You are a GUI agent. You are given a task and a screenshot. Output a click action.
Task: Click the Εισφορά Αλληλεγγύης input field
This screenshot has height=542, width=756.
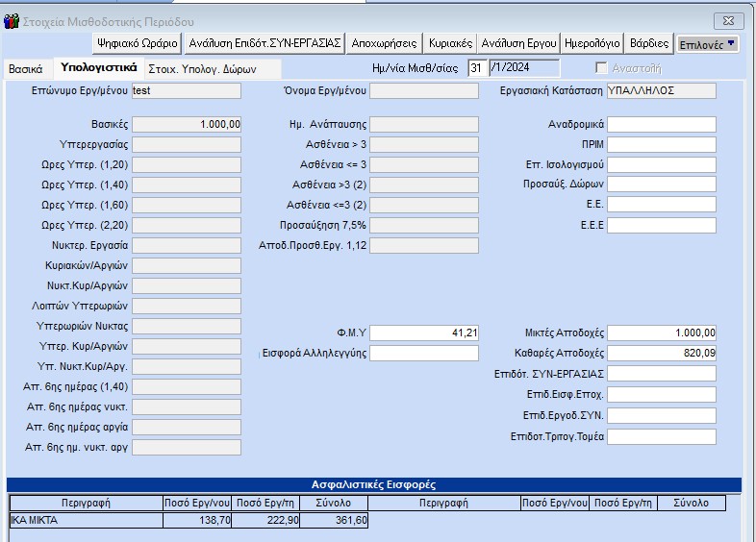423,353
